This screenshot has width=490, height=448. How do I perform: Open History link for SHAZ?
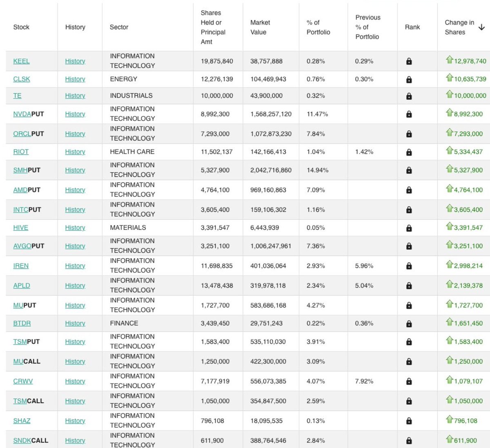coord(75,421)
